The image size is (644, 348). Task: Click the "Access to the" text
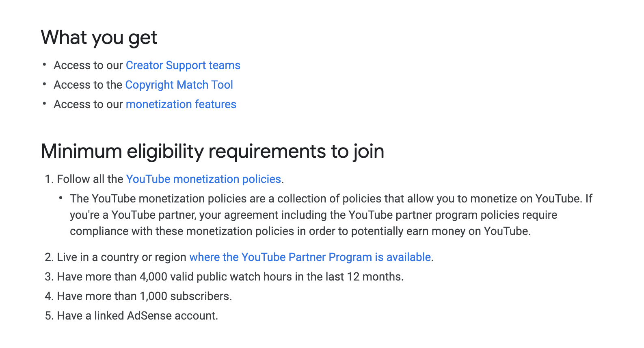click(x=88, y=85)
